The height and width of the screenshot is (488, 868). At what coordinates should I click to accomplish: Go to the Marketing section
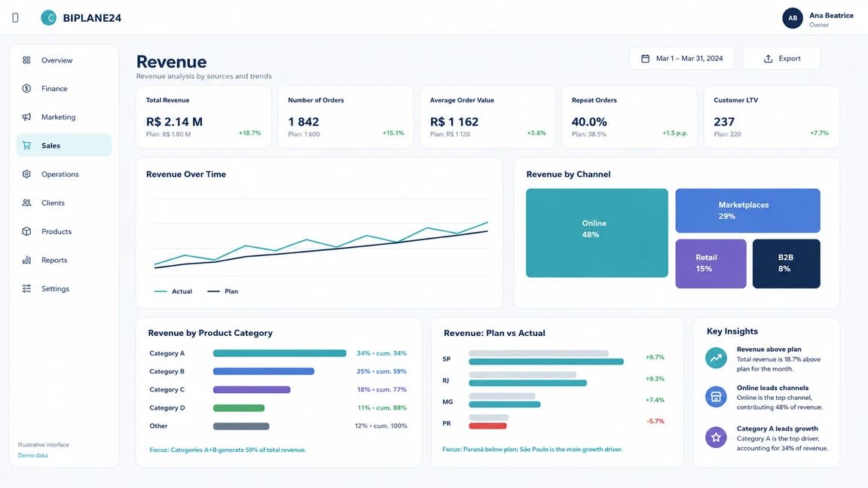(63, 117)
